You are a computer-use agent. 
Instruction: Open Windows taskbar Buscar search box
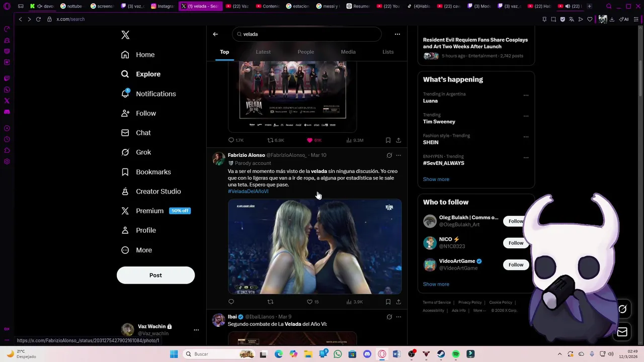tap(219, 354)
